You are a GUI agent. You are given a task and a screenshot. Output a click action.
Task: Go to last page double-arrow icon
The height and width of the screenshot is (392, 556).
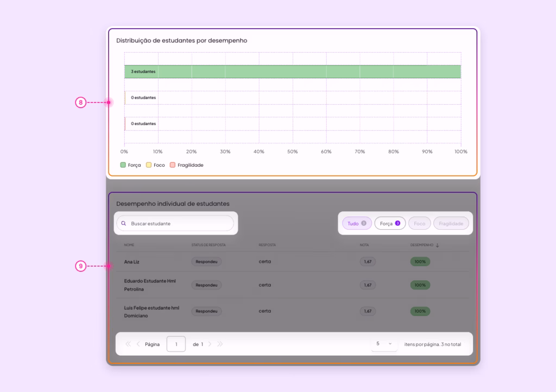[220, 344]
